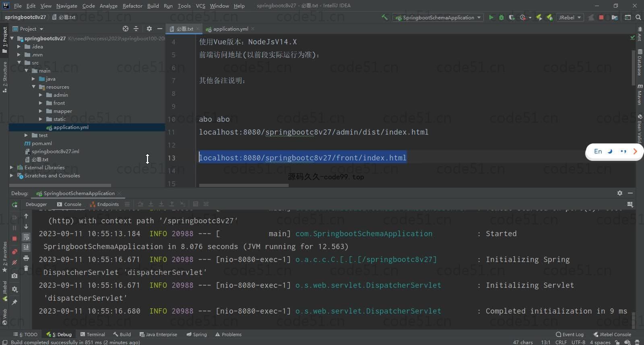Expand External Libraries node
Screen dimensions: 644x345
point(12,167)
